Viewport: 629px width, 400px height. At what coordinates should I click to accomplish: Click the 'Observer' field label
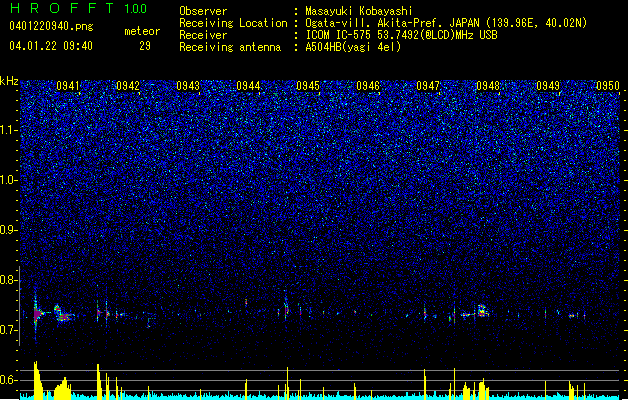[x=203, y=11]
